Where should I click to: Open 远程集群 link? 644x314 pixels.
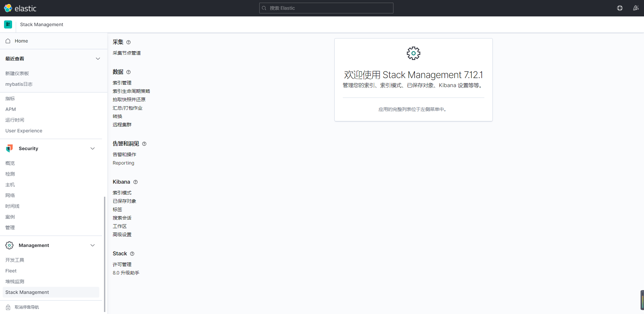[122, 125]
